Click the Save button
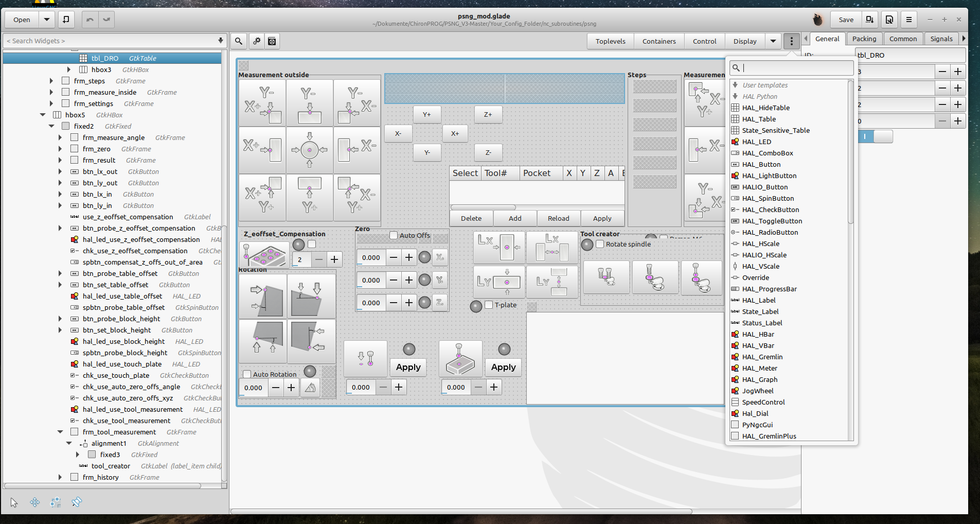Image resolution: width=980 pixels, height=524 pixels. coord(846,20)
